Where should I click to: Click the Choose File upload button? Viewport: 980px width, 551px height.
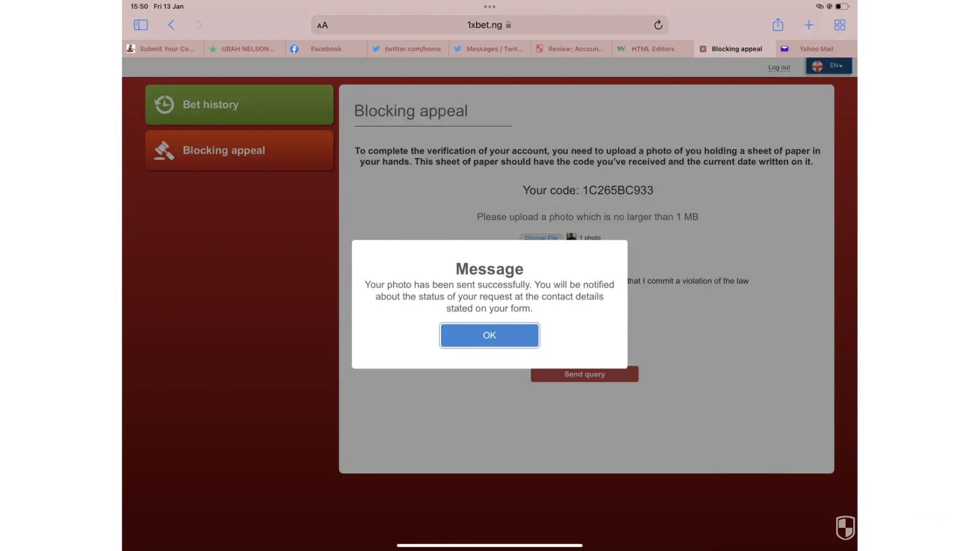(x=541, y=237)
